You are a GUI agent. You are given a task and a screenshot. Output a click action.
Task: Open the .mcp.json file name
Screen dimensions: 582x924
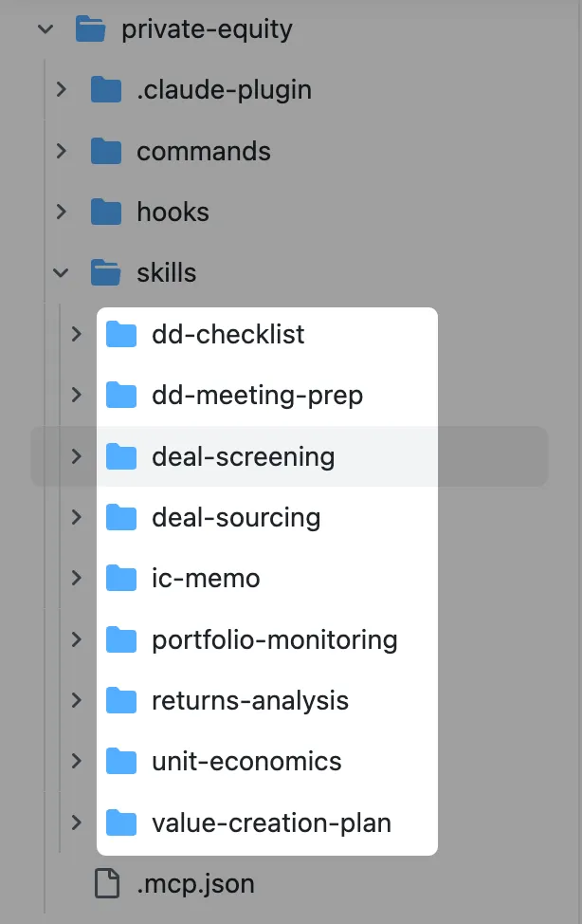[195, 884]
